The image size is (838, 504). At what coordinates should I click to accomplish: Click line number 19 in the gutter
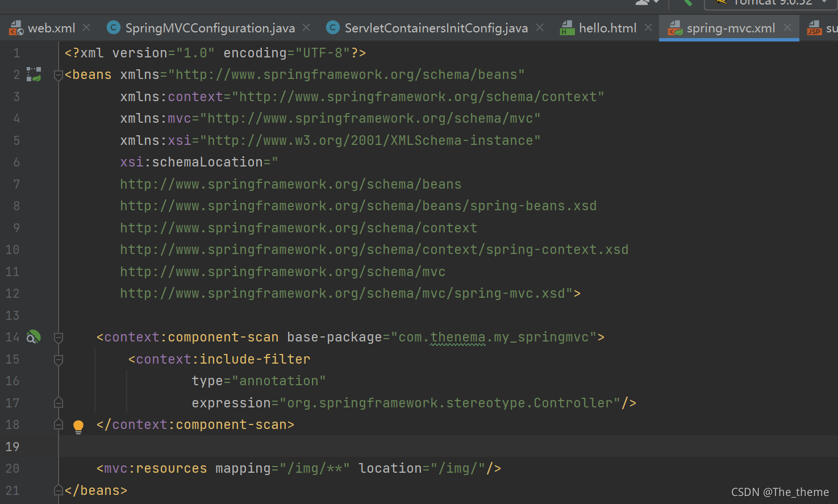point(12,447)
